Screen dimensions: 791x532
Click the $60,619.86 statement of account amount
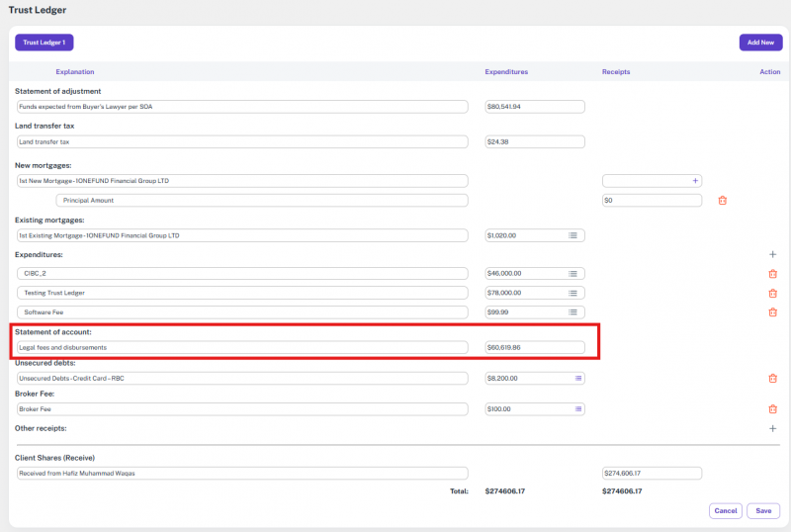pos(534,348)
